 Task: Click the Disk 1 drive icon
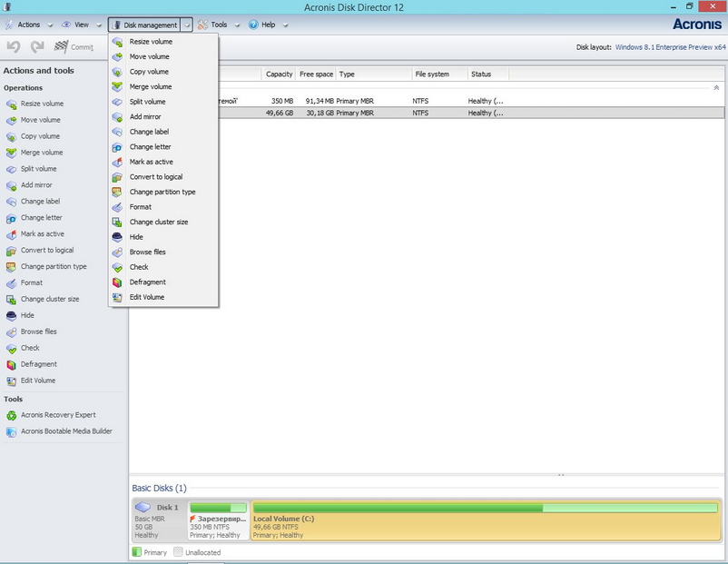143,507
